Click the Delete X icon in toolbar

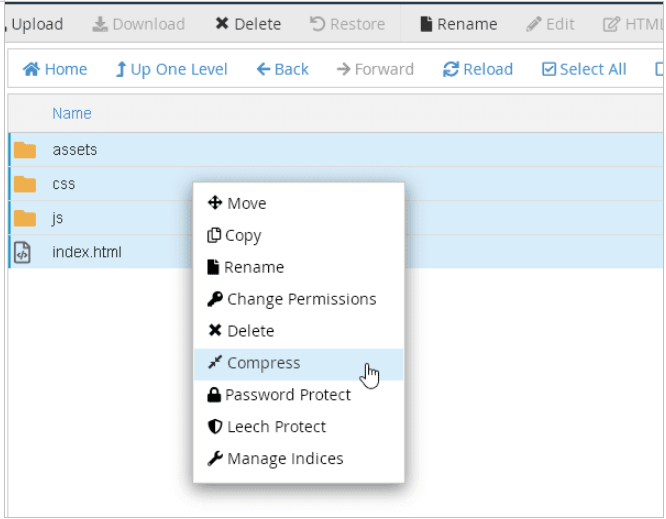pyautogui.click(x=222, y=23)
